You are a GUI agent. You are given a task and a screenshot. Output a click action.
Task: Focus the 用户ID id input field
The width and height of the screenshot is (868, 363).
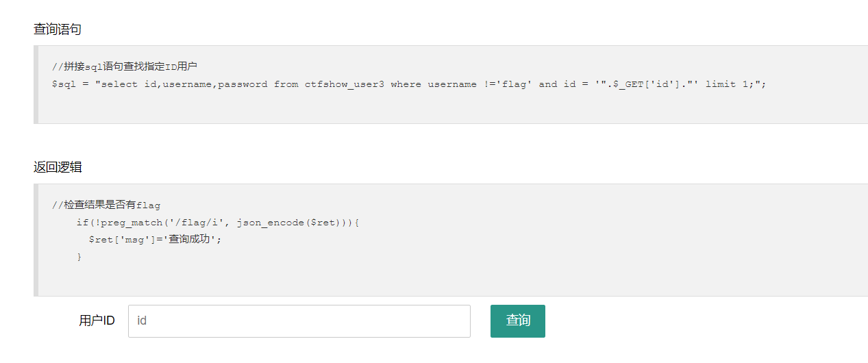299,321
